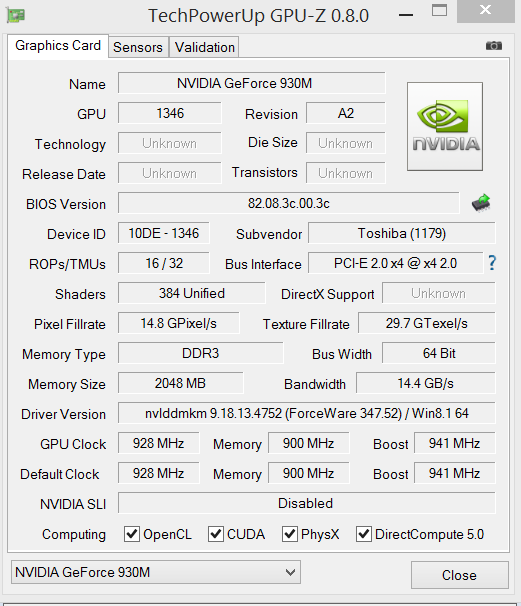Toggle the DirectCompute 5.0 checkbox
This screenshot has width=521, height=606.
click(x=364, y=534)
